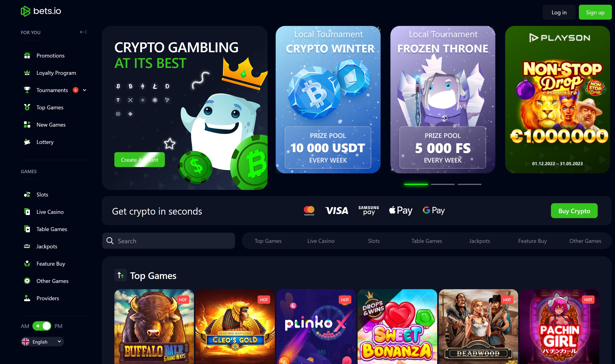The image size is (615, 364).
Task: Open Promotions via the gift icon
Action: tap(27, 56)
